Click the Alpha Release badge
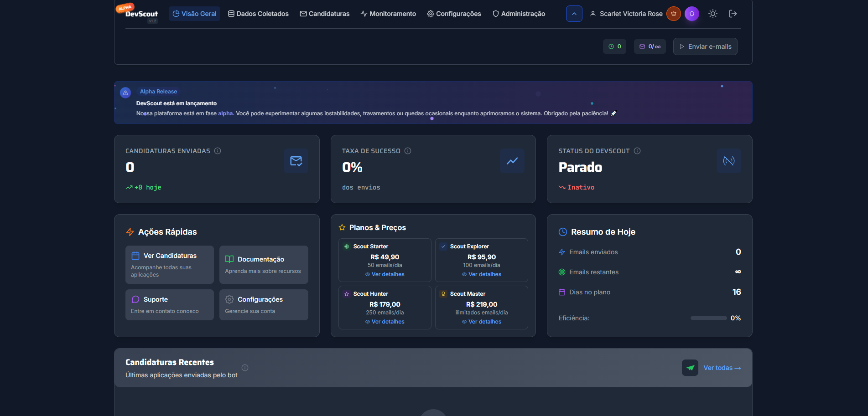This screenshot has width=868, height=416. point(158,92)
